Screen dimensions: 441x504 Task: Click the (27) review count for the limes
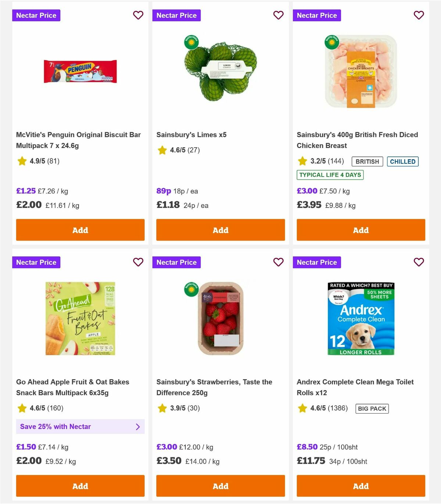193,150
